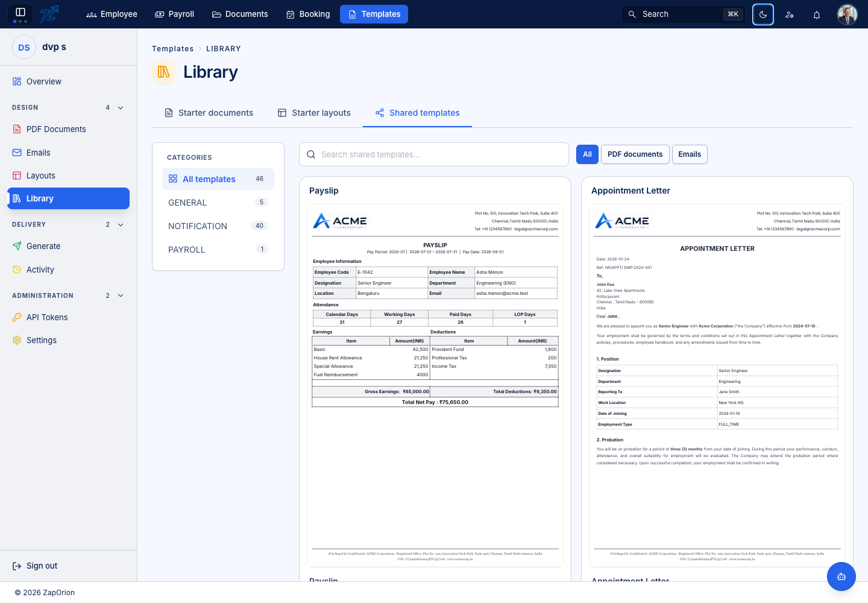Open the profile avatar menu
Image resolution: width=868 pixels, height=603 pixels.
click(848, 14)
